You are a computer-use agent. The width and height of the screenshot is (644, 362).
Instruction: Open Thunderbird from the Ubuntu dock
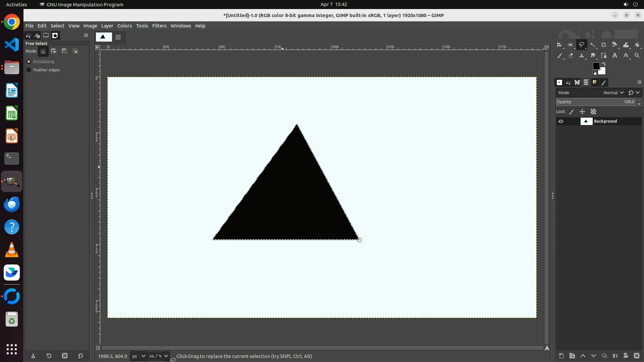[12, 204]
